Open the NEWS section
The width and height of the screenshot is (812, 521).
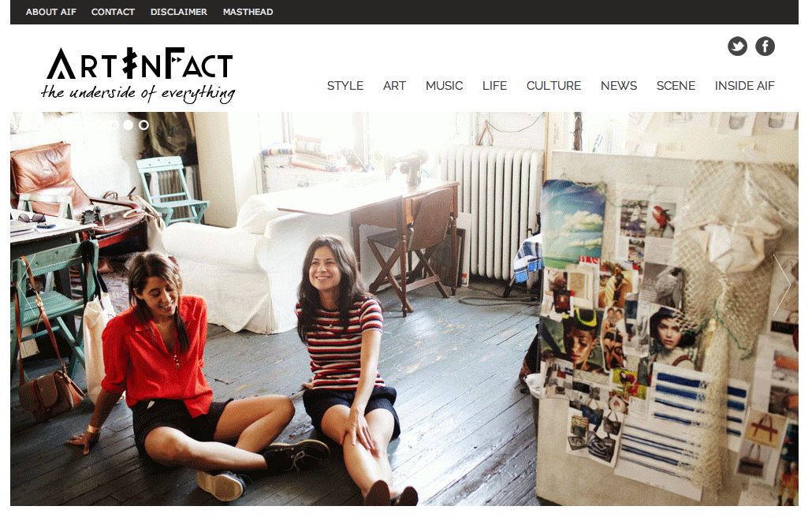point(618,86)
